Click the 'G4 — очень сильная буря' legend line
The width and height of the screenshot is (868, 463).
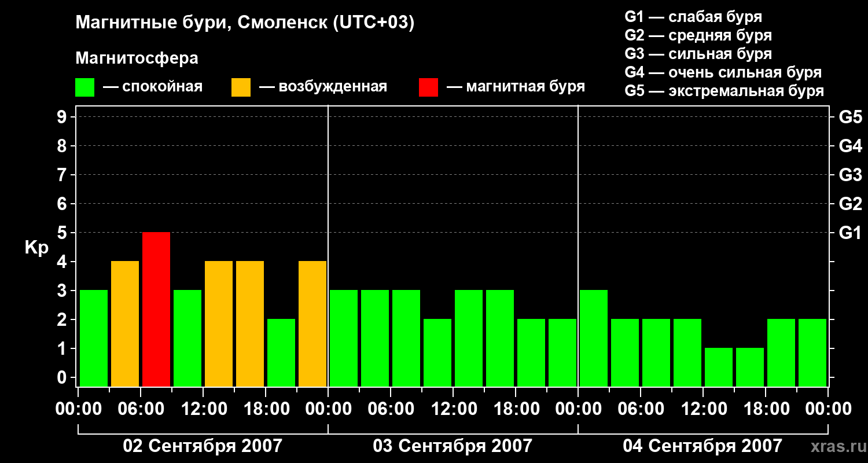coord(723,72)
